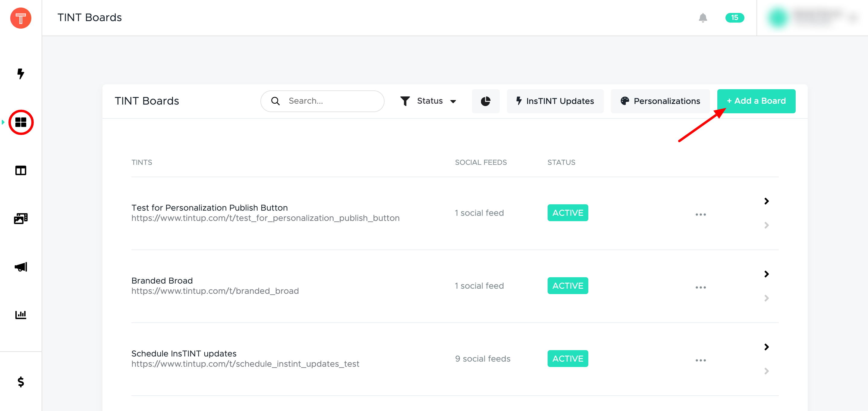This screenshot has height=411, width=868.
Task: Click the TINTS column header
Action: point(142,162)
